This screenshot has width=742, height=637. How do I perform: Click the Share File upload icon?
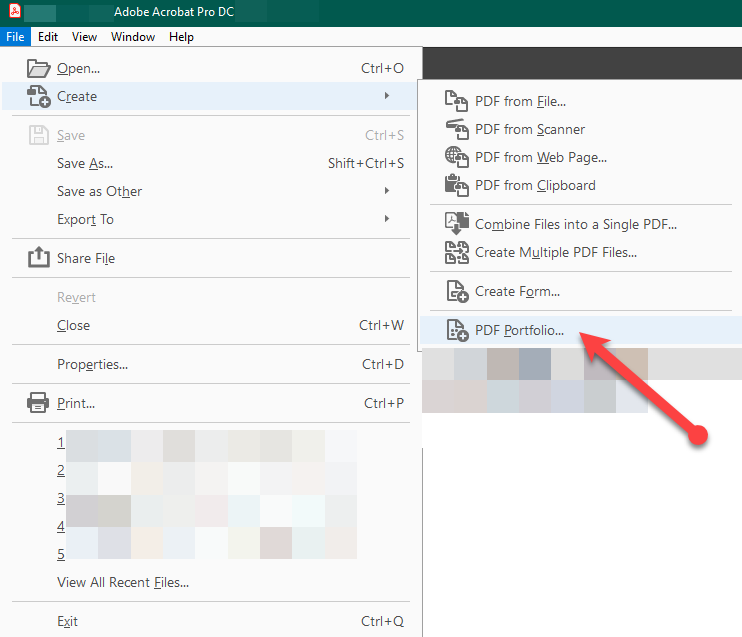[39, 257]
